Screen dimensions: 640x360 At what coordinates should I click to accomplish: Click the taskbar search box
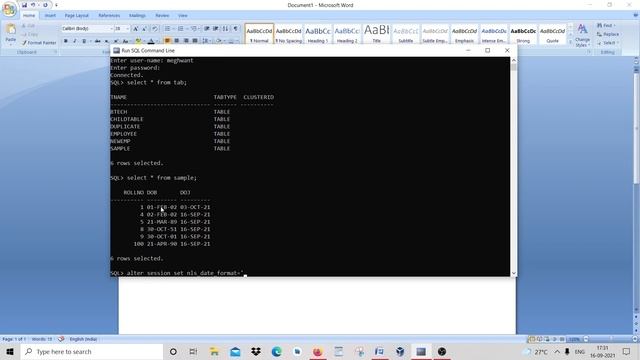(x=92, y=351)
